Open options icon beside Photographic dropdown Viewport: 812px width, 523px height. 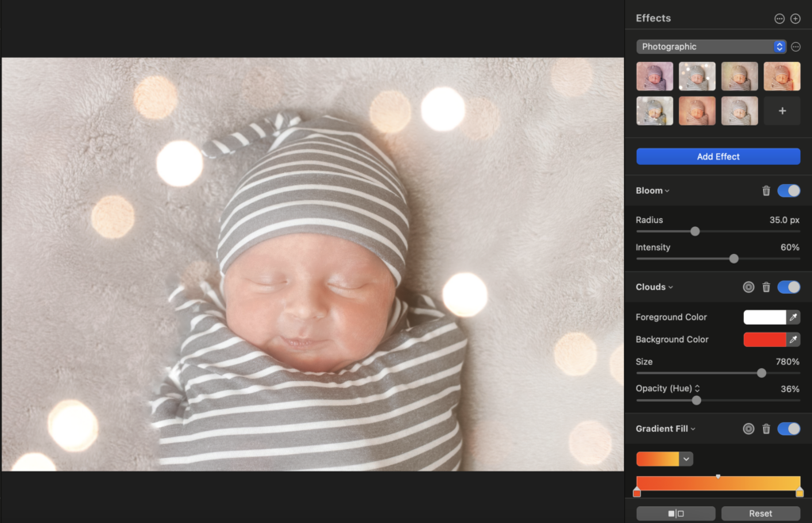click(x=796, y=47)
